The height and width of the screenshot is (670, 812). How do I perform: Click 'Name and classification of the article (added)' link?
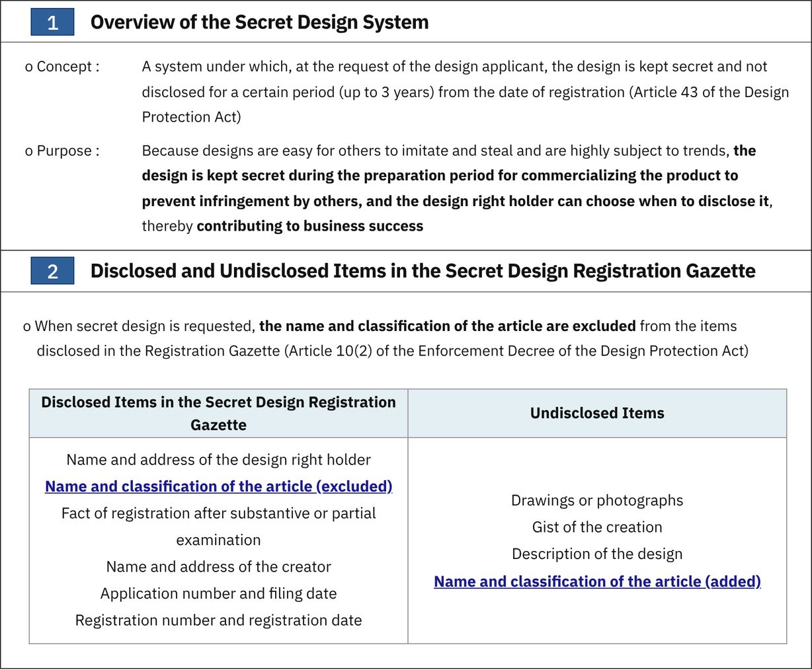pyautogui.click(x=597, y=581)
